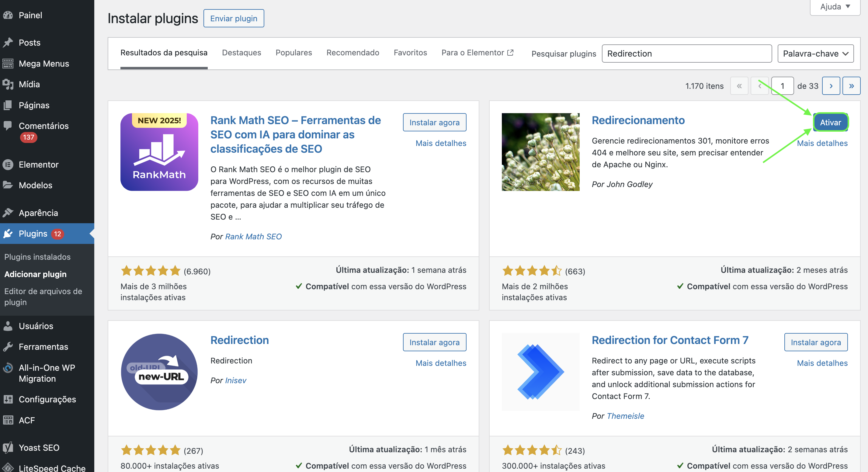This screenshot has height=472, width=868.
Task: Install Rank Math SEO with Instalar agora
Action: [435, 122]
